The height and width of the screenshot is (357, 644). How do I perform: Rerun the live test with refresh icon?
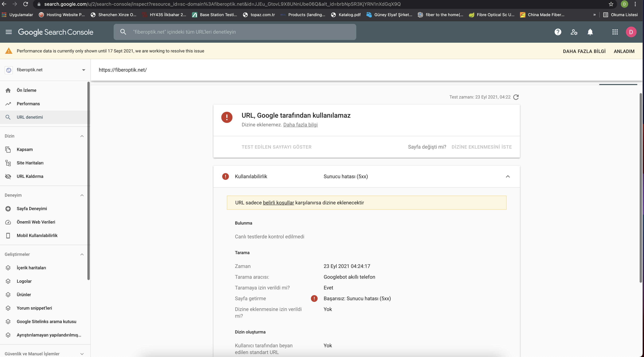click(x=516, y=97)
